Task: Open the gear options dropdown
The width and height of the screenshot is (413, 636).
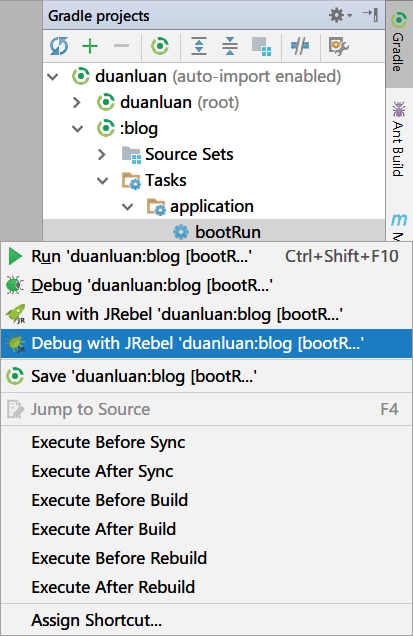Action: tap(340, 15)
